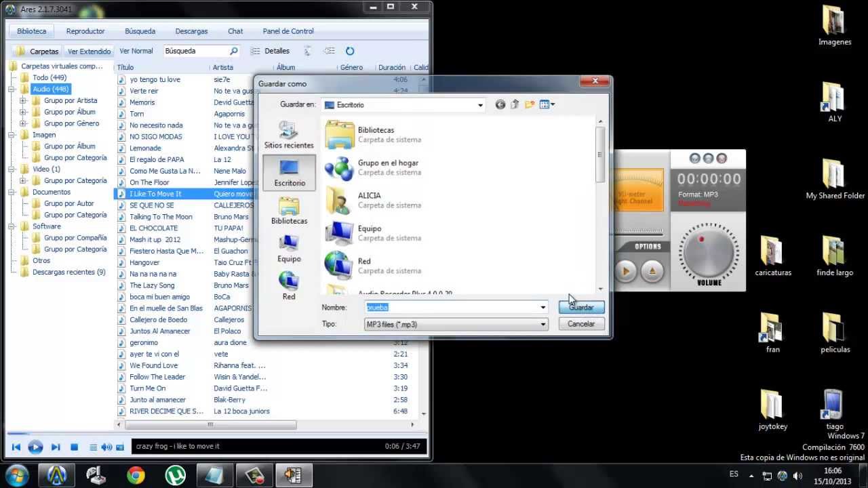Image resolution: width=868 pixels, height=488 pixels.
Task: Select Escritorio in save dialog sidebar
Action: [x=289, y=173]
